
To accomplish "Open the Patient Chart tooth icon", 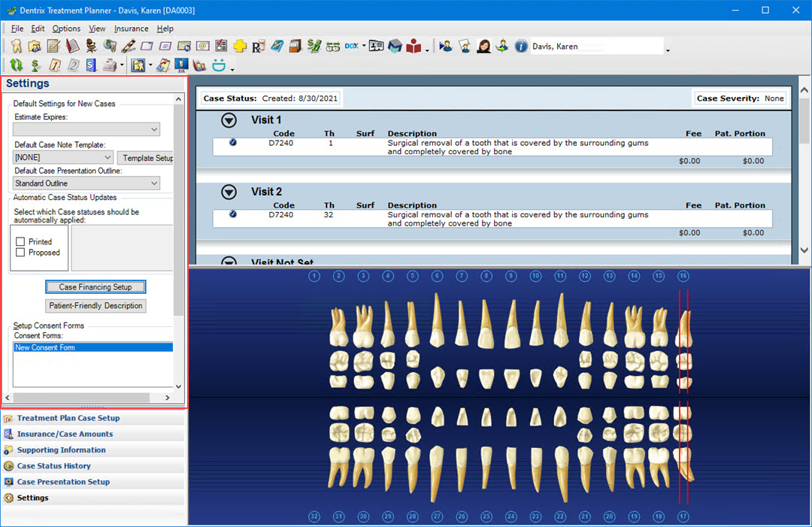I will pyautogui.click(x=16, y=47).
